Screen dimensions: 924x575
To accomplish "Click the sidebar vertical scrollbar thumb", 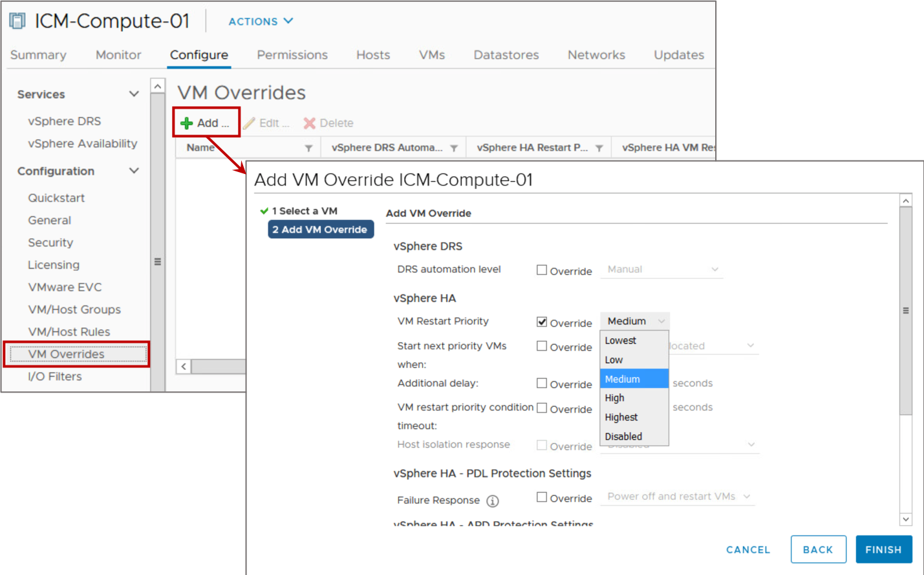I will pos(158,243).
